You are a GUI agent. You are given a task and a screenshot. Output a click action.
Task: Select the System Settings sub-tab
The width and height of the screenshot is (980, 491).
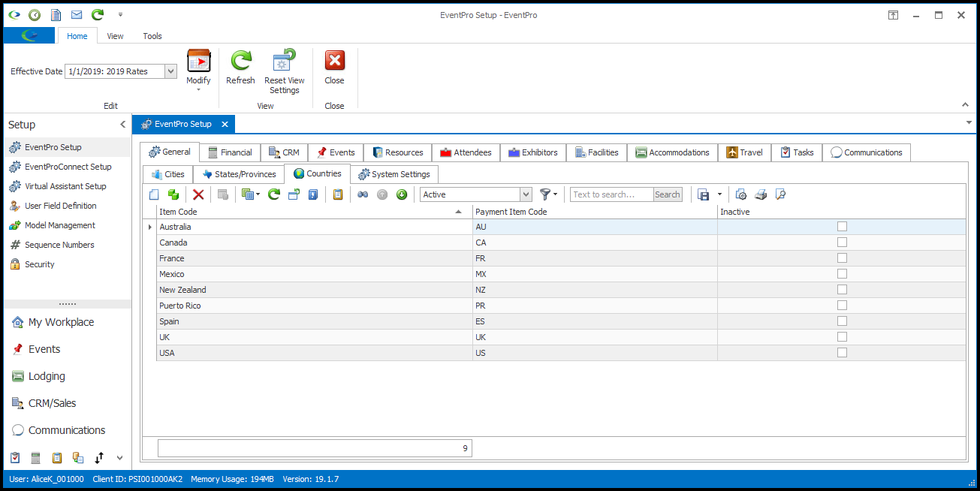[394, 174]
